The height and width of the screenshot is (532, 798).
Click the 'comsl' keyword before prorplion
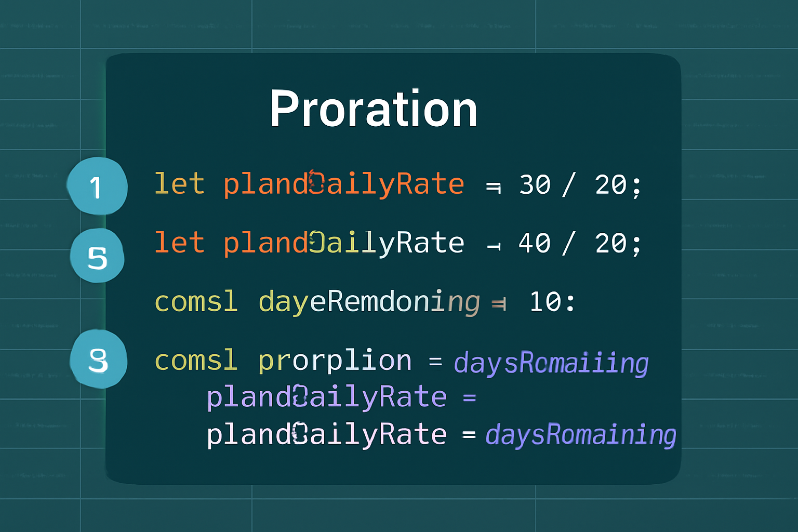point(196,361)
